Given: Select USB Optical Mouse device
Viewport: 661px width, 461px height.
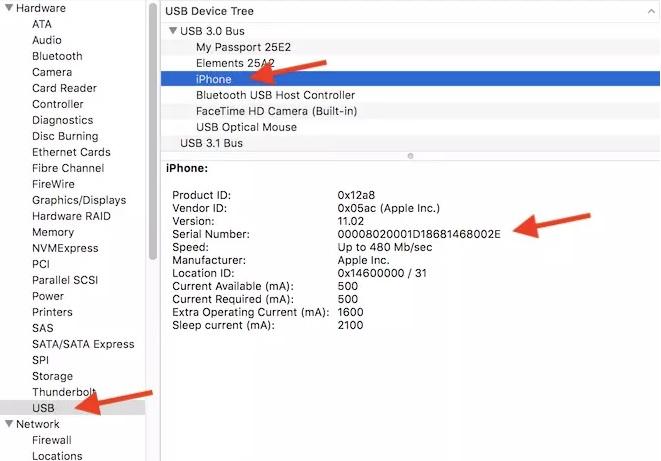Looking at the screenshot, I should pyautogui.click(x=410, y=127).
